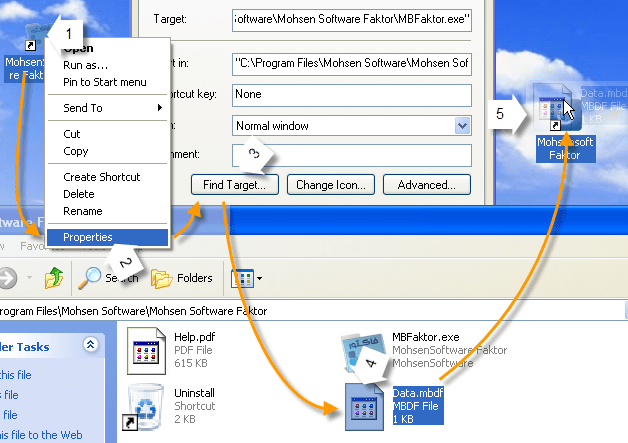Expand the Run window mode dropdown
The height and width of the screenshot is (443, 628).
pos(461,126)
